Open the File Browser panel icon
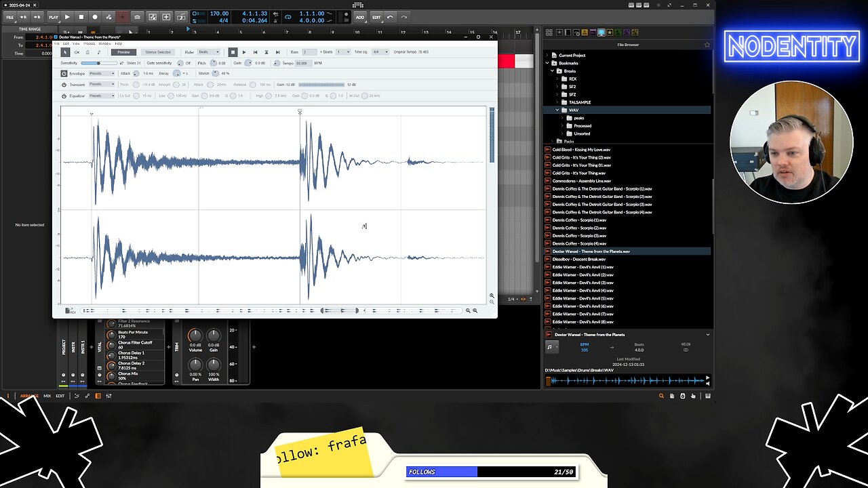Screen dimensions: 868x488 601,33
